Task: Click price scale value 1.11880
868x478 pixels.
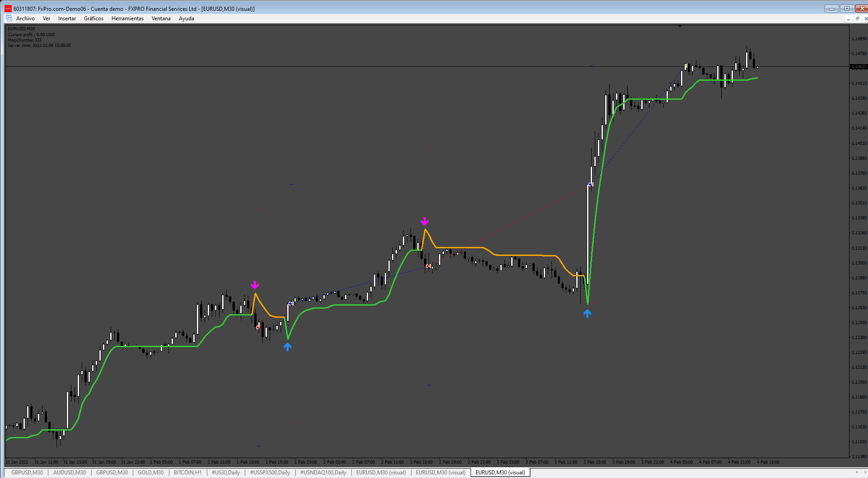Action: click(x=859, y=397)
